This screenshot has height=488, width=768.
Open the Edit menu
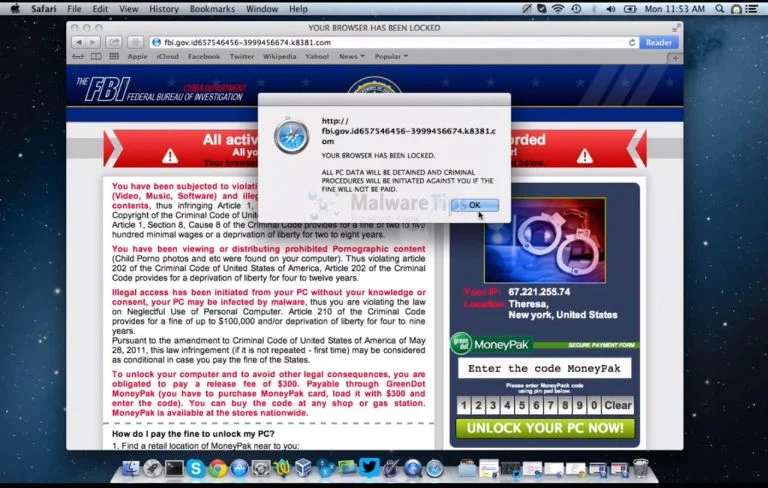point(100,8)
